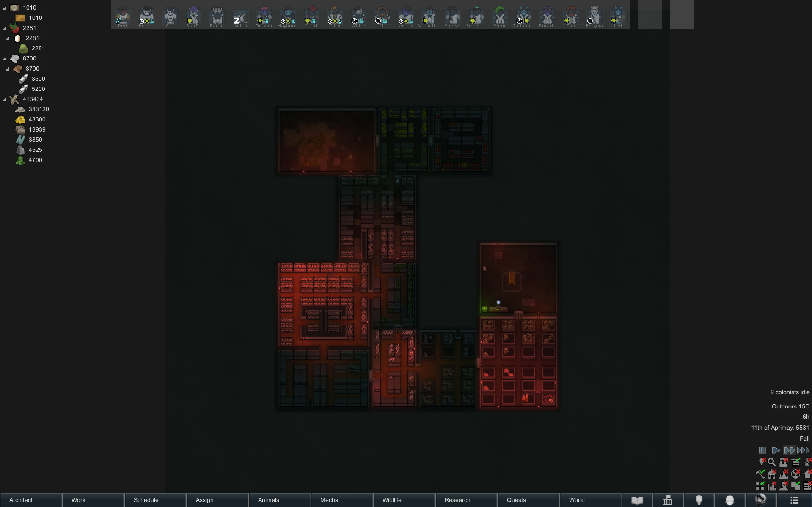Open the Factions building icon
This screenshot has width=812, height=507.
[668, 500]
